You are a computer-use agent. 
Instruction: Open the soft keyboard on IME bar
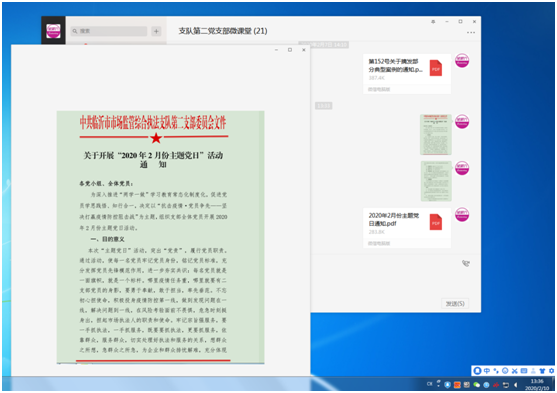tap(524, 371)
